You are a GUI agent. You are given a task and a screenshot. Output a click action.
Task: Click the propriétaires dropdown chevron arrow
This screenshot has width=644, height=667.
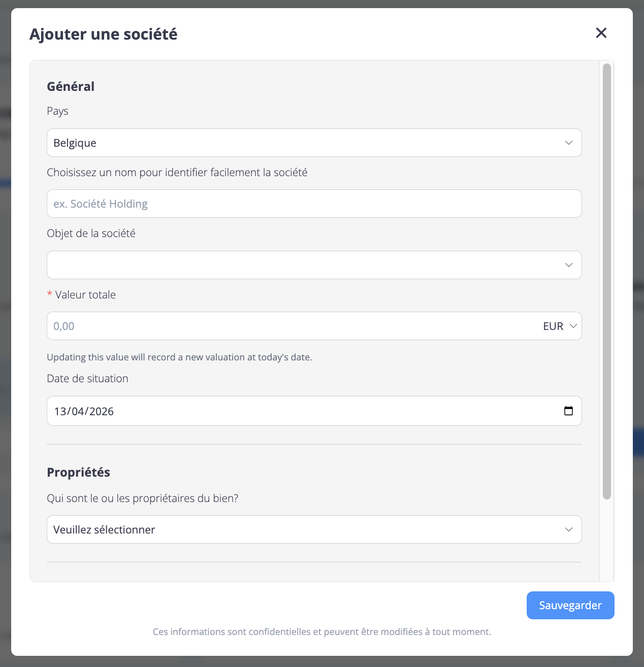(x=569, y=529)
